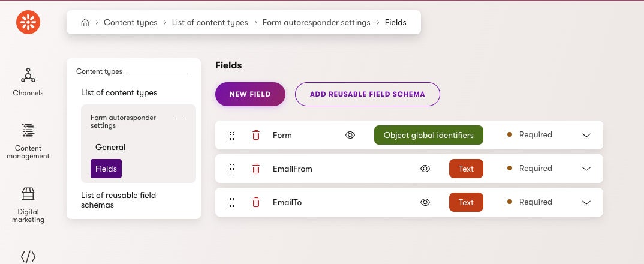Delete the EmailFrom field
This screenshot has width=644, height=264.
pos(256,169)
